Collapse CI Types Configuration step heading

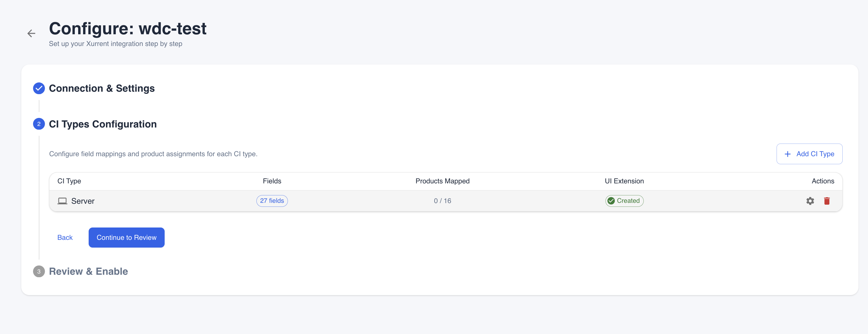103,124
